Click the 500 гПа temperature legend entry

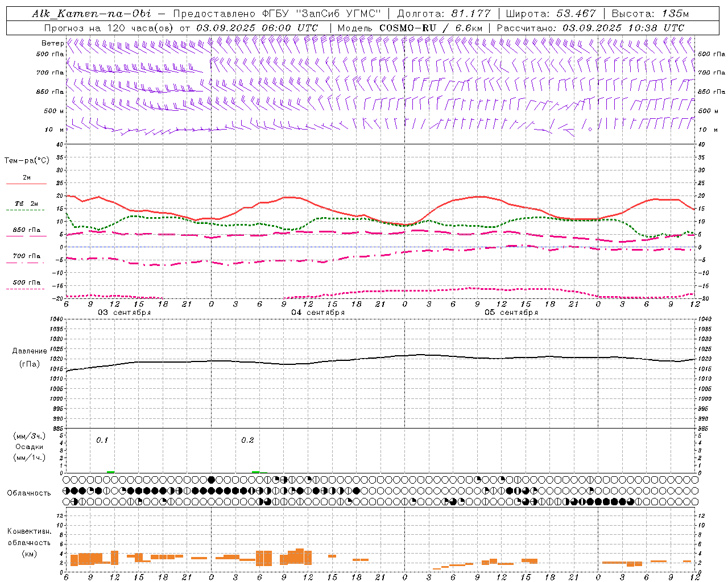tap(26, 282)
